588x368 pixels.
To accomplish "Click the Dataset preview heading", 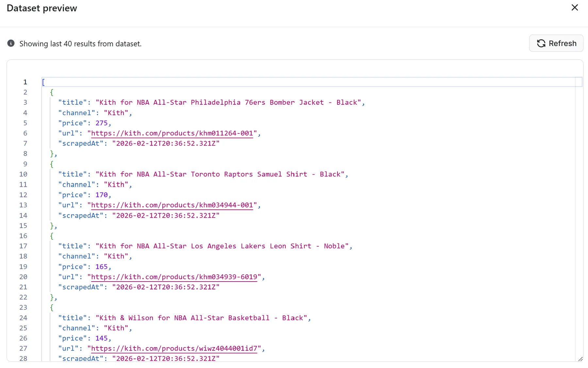I will pyautogui.click(x=41, y=8).
